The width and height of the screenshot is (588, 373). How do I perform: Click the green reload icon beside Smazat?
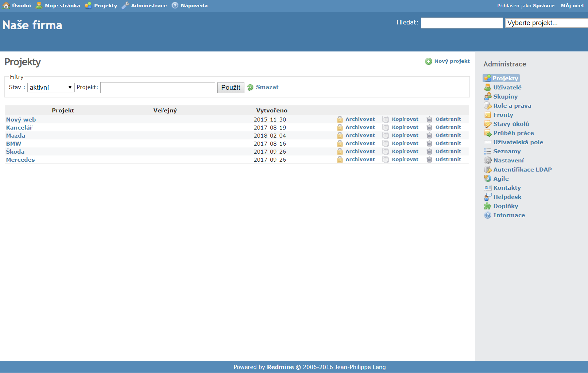(x=250, y=87)
